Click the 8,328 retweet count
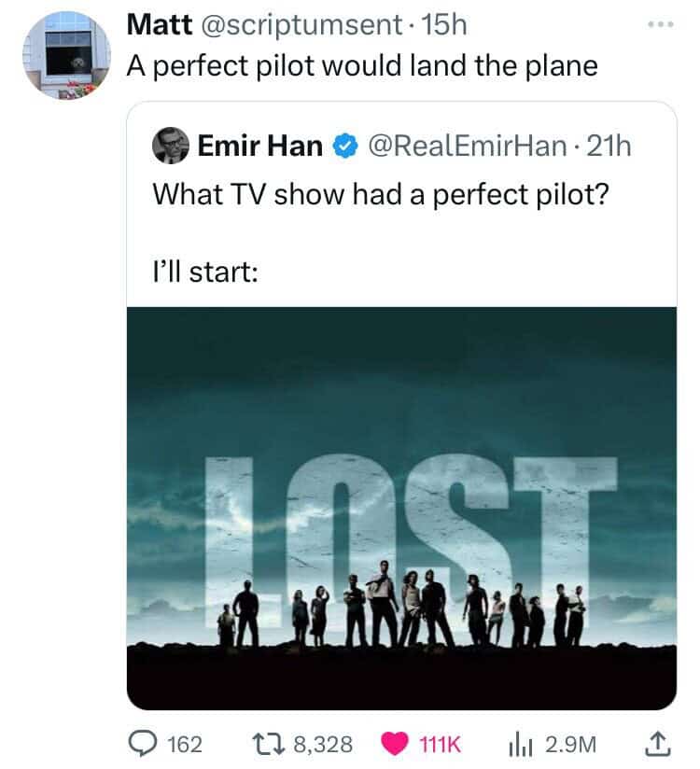This screenshot has width=700, height=769. pyautogui.click(x=323, y=745)
